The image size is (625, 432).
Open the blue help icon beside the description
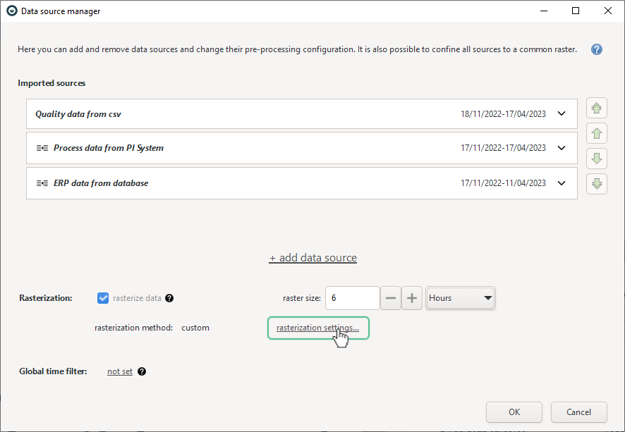point(596,49)
